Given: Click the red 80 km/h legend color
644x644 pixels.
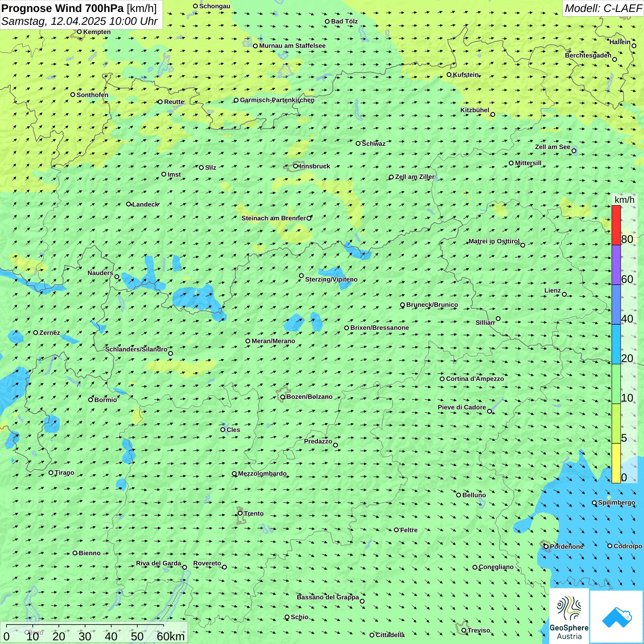Looking at the screenshot, I should pyautogui.click(x=616, y=225).
